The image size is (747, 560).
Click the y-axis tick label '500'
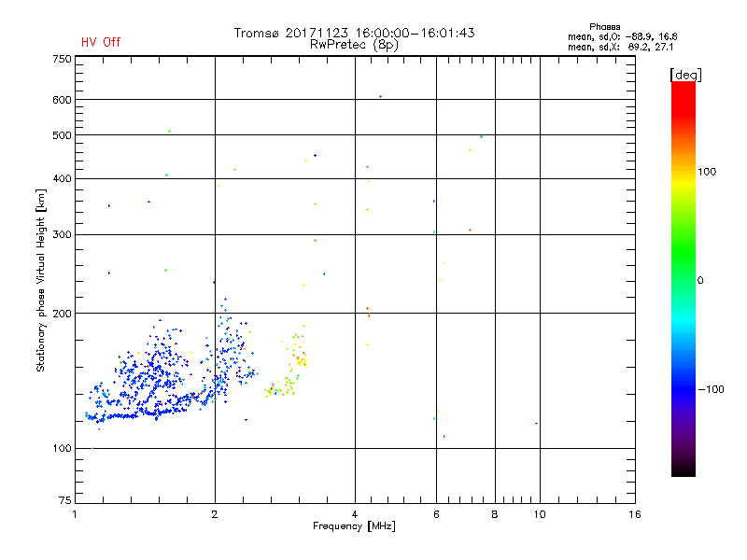click(x=62, y=135)
